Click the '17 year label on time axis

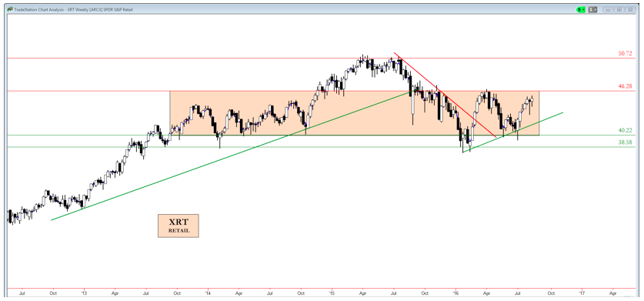582,293
